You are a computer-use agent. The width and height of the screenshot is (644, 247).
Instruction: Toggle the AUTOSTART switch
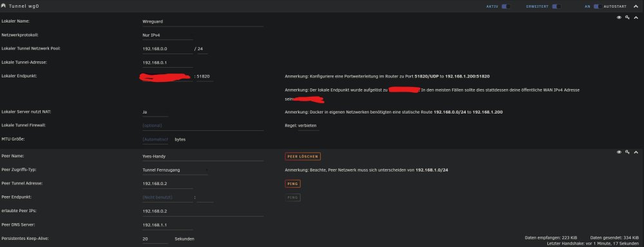(x=598, y=6)
